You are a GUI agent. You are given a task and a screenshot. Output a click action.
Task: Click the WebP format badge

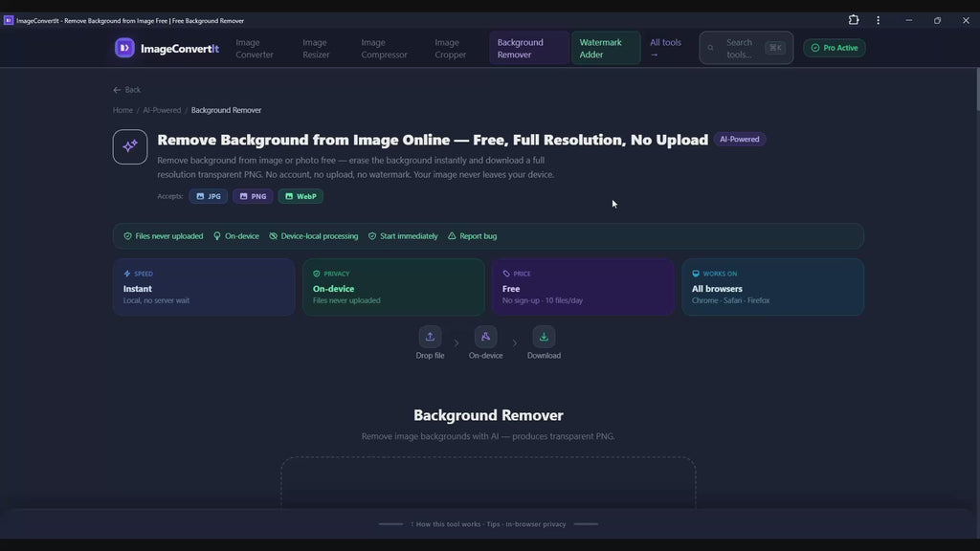point(301,196)
